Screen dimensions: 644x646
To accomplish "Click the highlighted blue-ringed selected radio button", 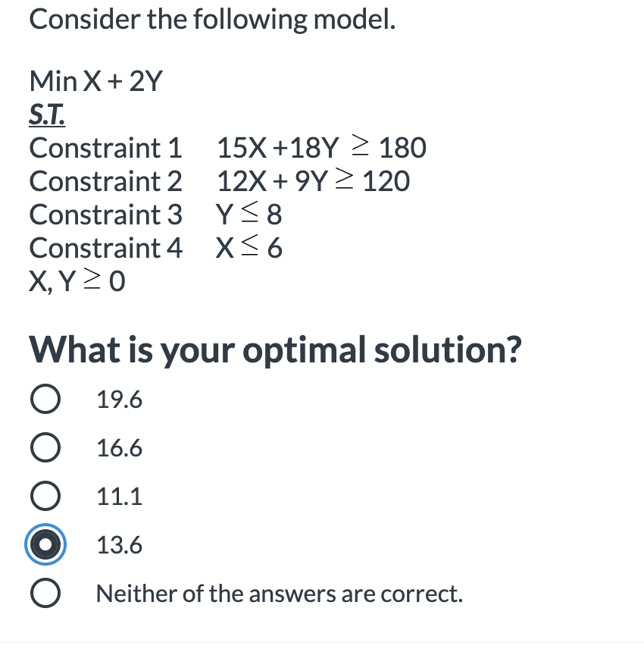I will (x=45, y=544).
